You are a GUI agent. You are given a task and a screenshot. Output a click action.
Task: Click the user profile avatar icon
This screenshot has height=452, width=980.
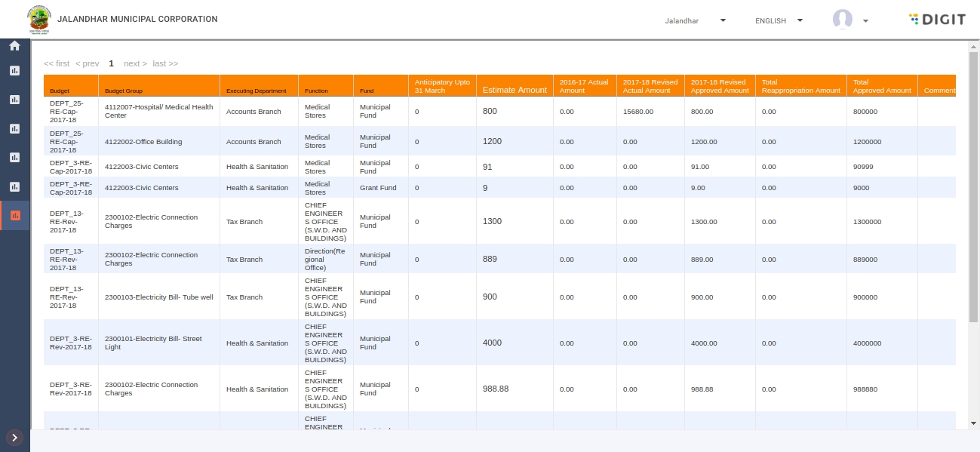[842, 20]
